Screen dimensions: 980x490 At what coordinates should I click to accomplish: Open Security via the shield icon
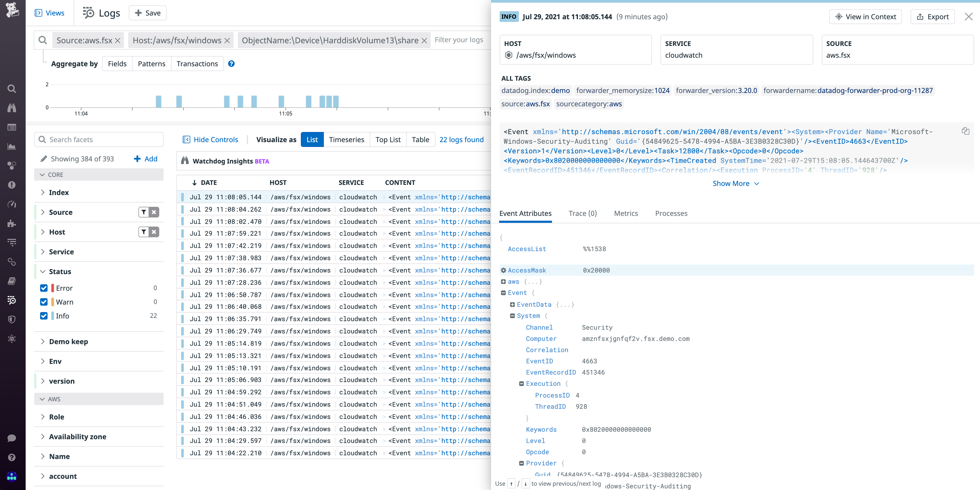click(11, 319)
